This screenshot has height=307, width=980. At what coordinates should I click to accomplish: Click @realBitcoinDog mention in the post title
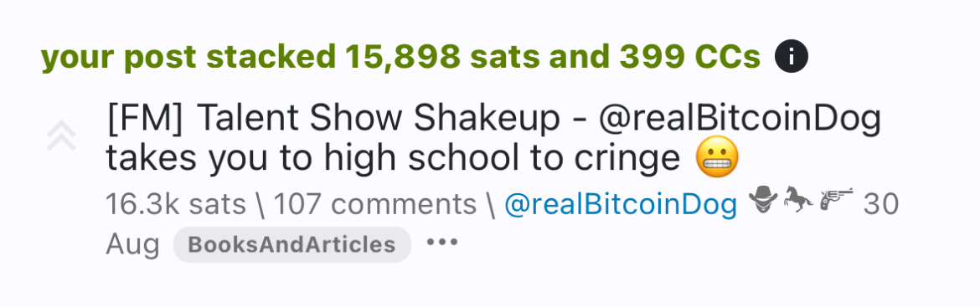tap(740, 120)
